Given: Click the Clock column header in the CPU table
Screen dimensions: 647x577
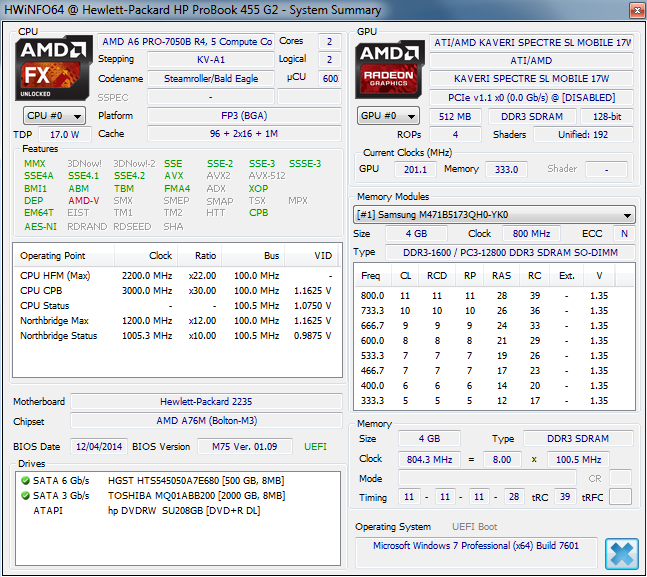Looking at the screenshot, I should (x=146, y=256).
